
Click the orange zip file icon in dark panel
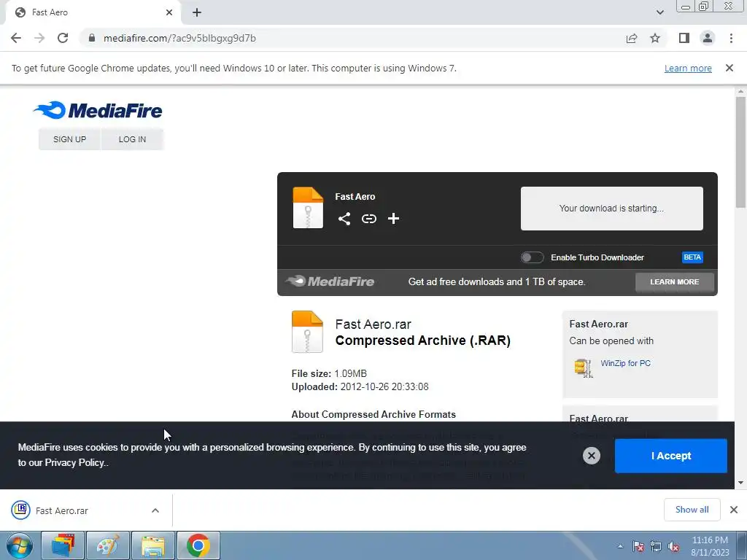pos(308,208)
